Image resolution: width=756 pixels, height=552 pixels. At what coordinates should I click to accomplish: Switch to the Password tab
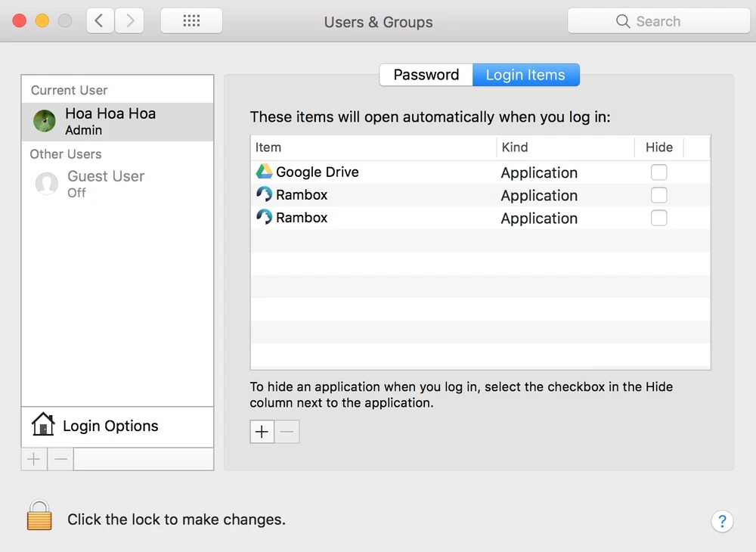[426, 75]
